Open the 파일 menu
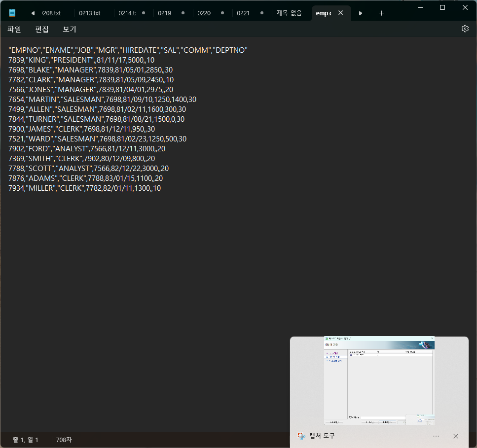 coord(14,29)
